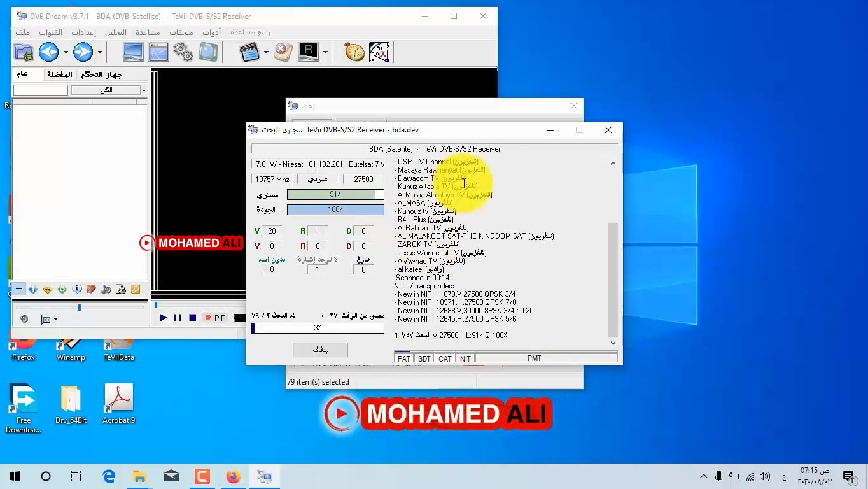Click the window layout icon in toolbar
The height and width of the screenshot is (489, 868).
pos(158,52)
